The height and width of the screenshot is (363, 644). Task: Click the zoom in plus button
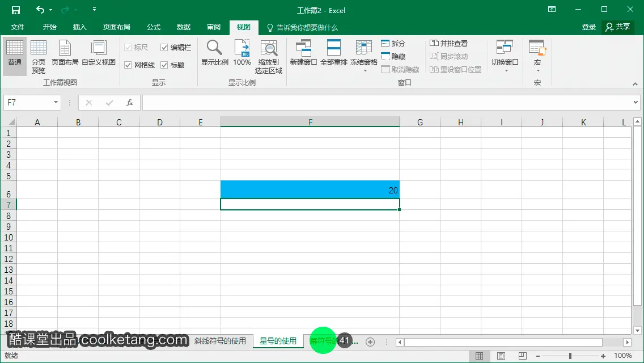pos(603,356)
